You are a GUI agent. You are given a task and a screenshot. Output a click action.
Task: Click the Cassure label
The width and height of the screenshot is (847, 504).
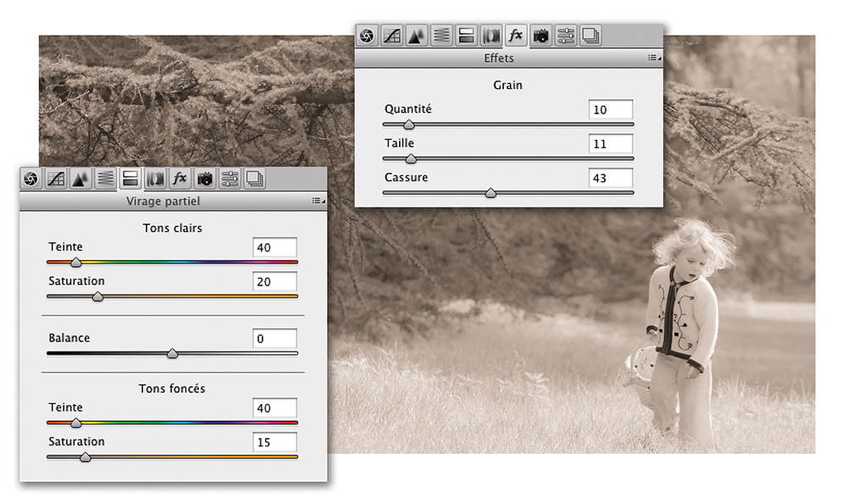pyautogui.click(x=407, y=177)
